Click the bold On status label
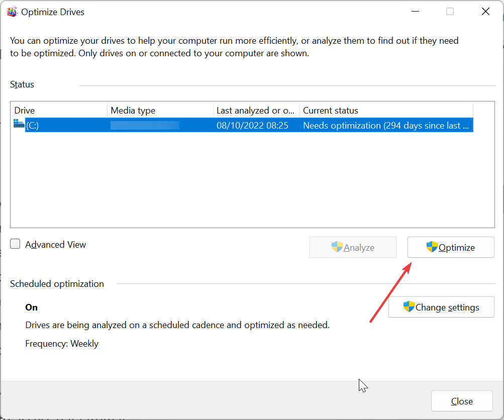This screenshot has width=504, height=420. (32, 307)
